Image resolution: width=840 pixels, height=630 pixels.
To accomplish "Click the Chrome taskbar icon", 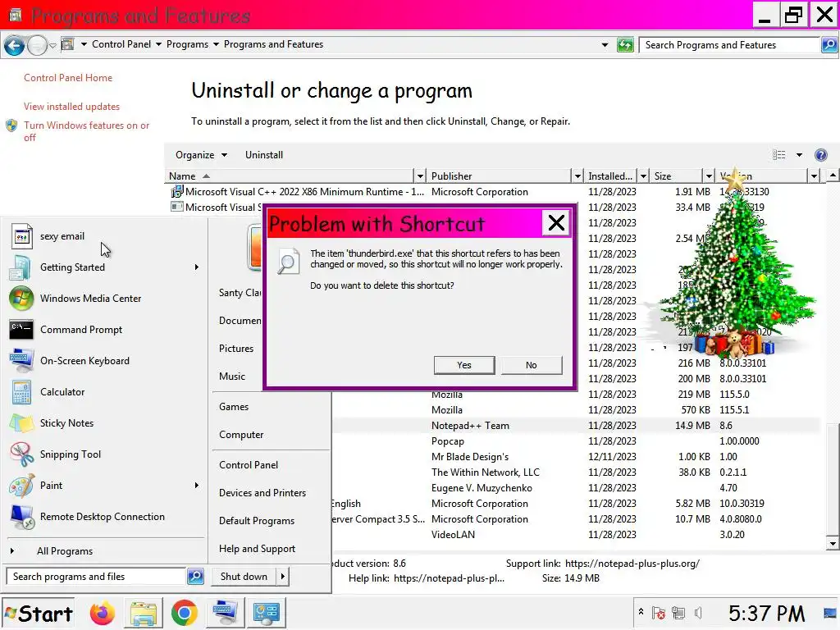I will click(x=185, y=613).
